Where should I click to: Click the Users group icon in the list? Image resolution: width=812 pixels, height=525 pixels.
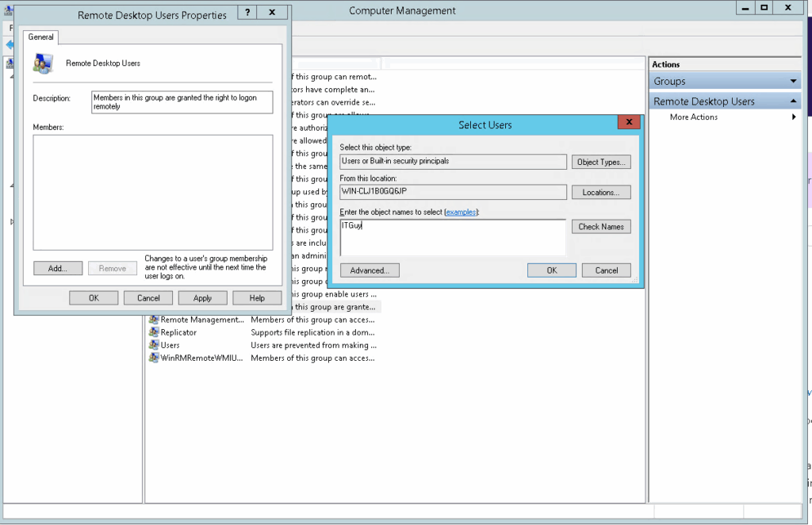[154, 345]
